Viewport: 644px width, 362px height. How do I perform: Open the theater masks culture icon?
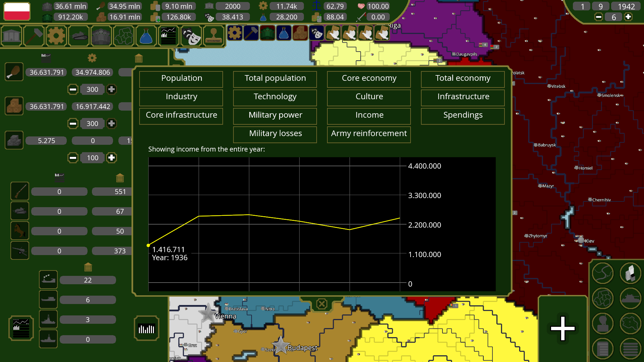191,36
